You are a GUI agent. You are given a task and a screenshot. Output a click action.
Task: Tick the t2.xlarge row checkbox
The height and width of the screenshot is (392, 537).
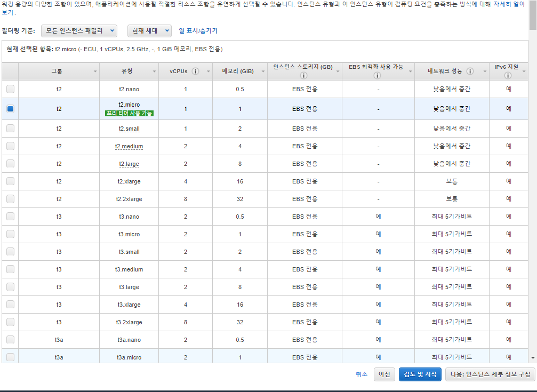click(10, 181)
